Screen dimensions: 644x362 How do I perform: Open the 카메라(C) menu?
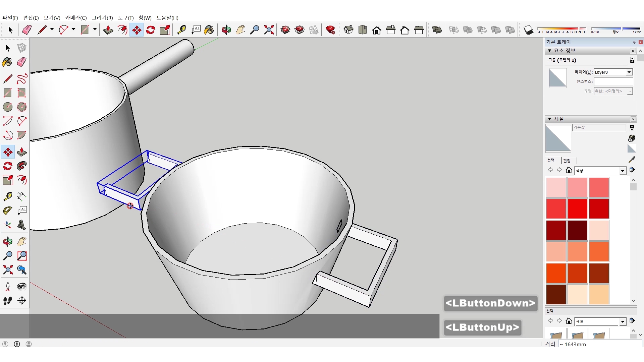(76, 18)
